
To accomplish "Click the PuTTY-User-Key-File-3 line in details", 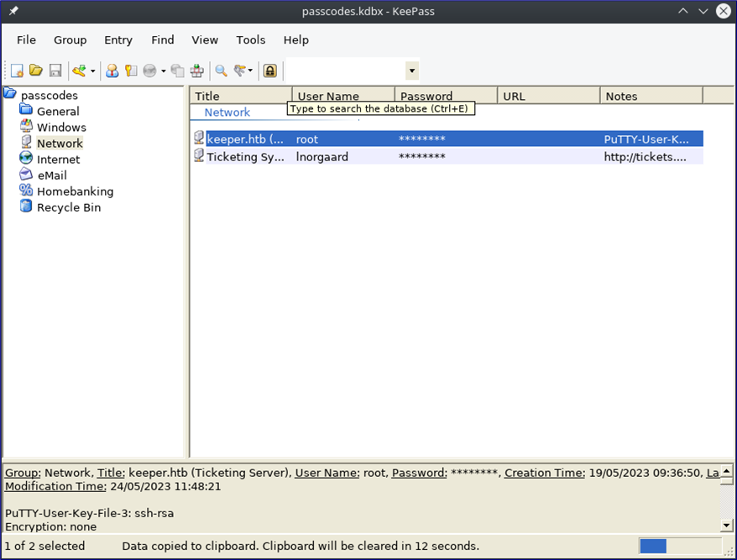I will coord(89,513).
